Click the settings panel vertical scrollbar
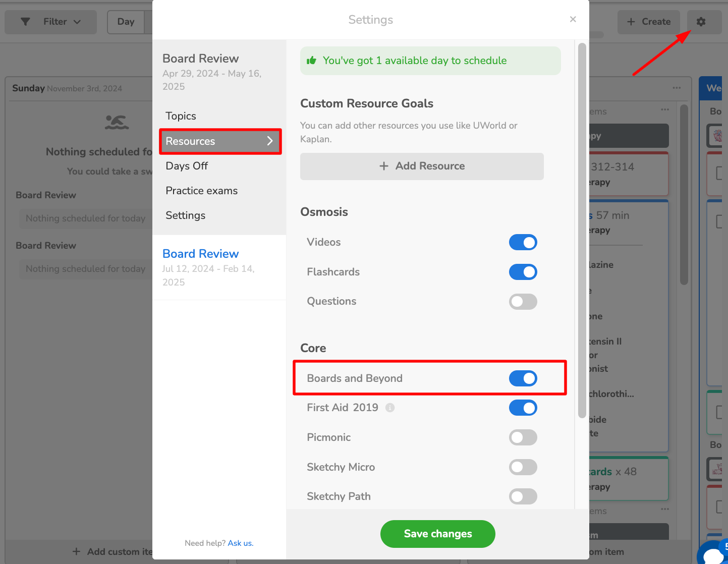The image size is (728, 564). click(x=582, y=227)
